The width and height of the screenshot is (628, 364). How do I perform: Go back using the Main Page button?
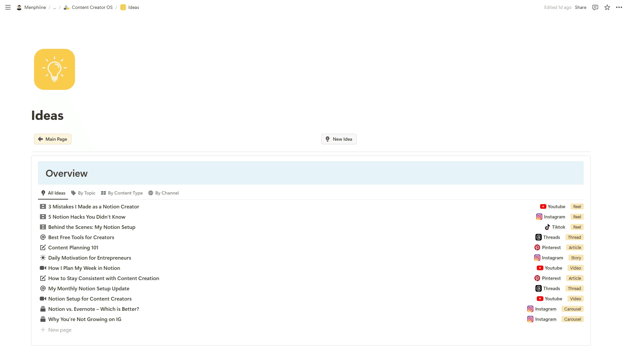point(53,139)
